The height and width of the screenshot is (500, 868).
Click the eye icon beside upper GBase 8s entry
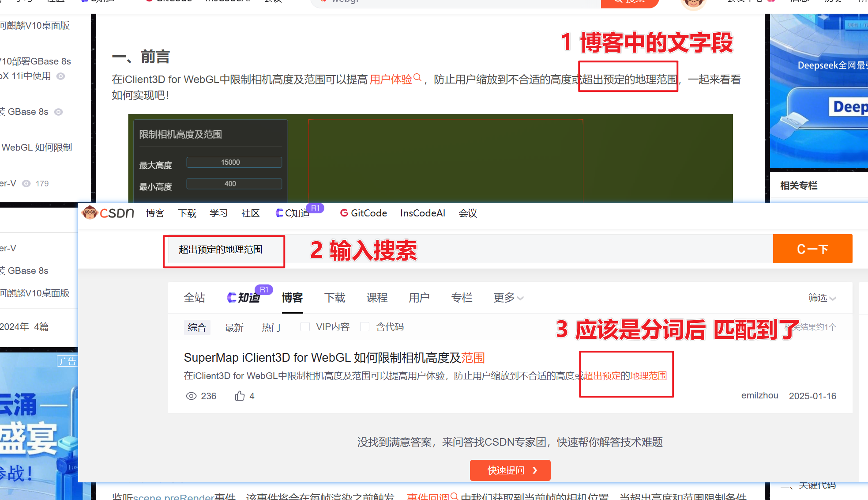point(58,112)
